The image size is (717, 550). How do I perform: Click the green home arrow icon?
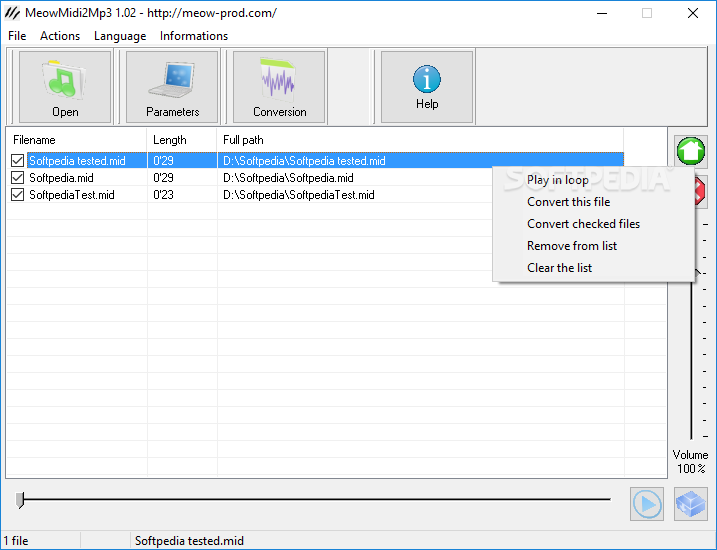(690, 151)
